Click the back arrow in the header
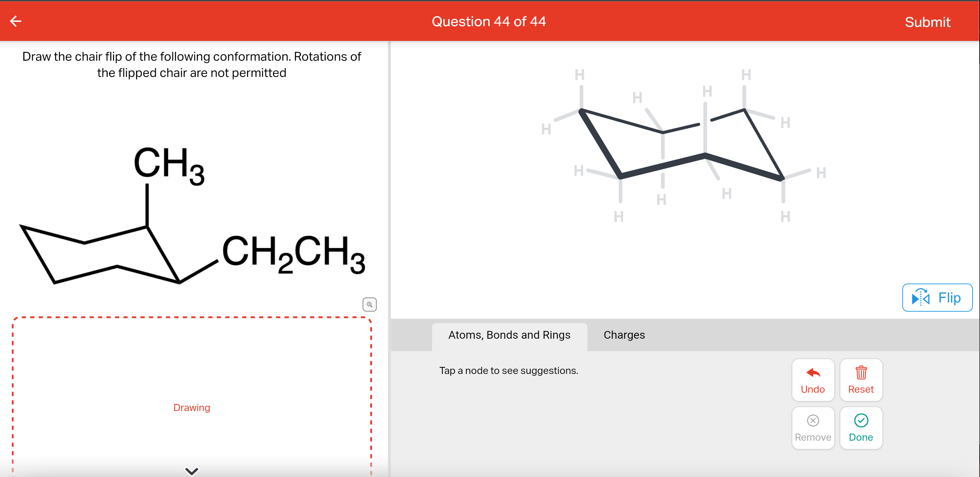Screen dimensions: 980x477 pyautogui.click(x=16, y=21)
